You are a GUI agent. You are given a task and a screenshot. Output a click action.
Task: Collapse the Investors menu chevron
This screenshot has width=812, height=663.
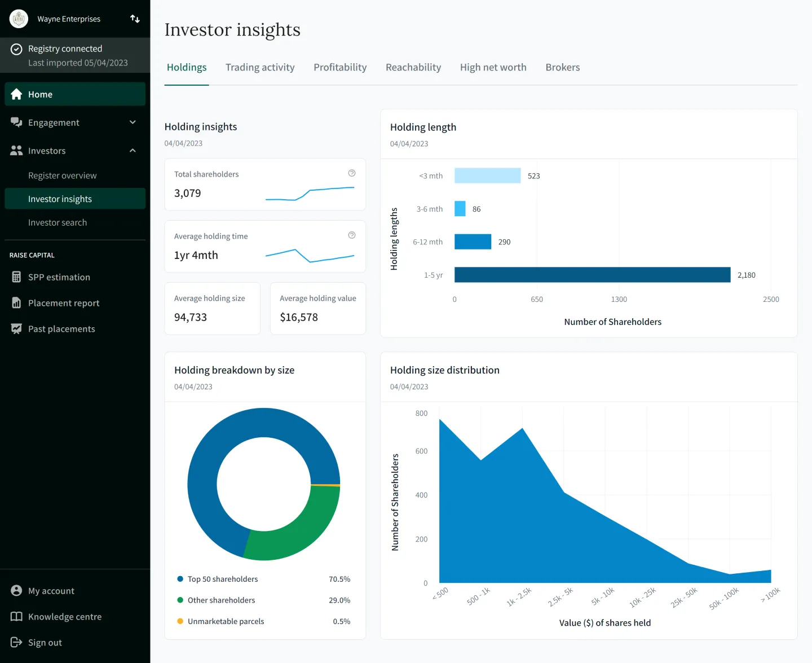[x=133, y=151]
